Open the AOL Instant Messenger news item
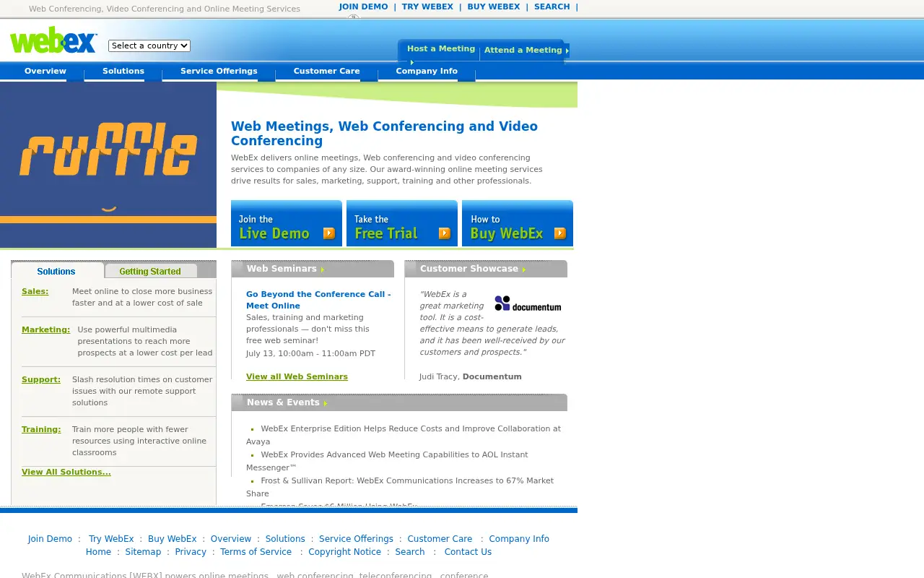Viewport: 924px width, 578px height. (x=387, y=461)
